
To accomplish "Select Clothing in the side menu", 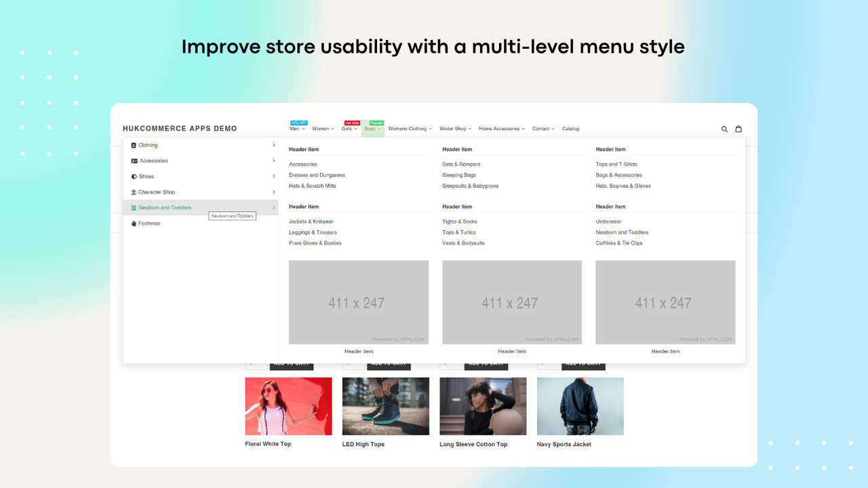I will [201, 145].
